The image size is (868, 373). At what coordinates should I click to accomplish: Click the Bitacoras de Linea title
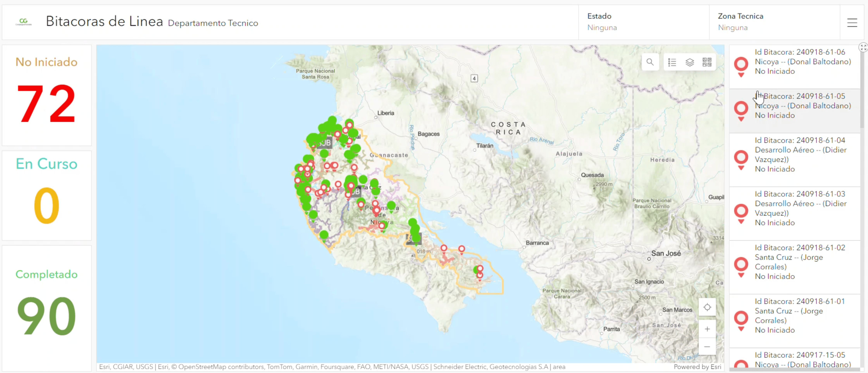pos(104,21)
